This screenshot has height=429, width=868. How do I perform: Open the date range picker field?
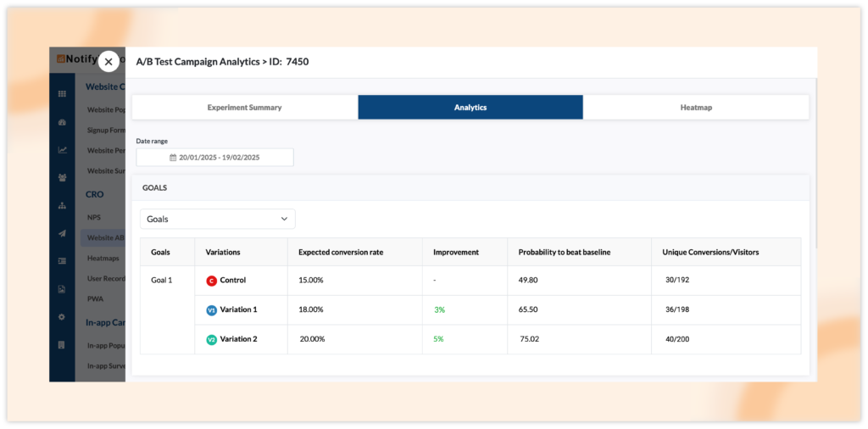click(214, 157)
